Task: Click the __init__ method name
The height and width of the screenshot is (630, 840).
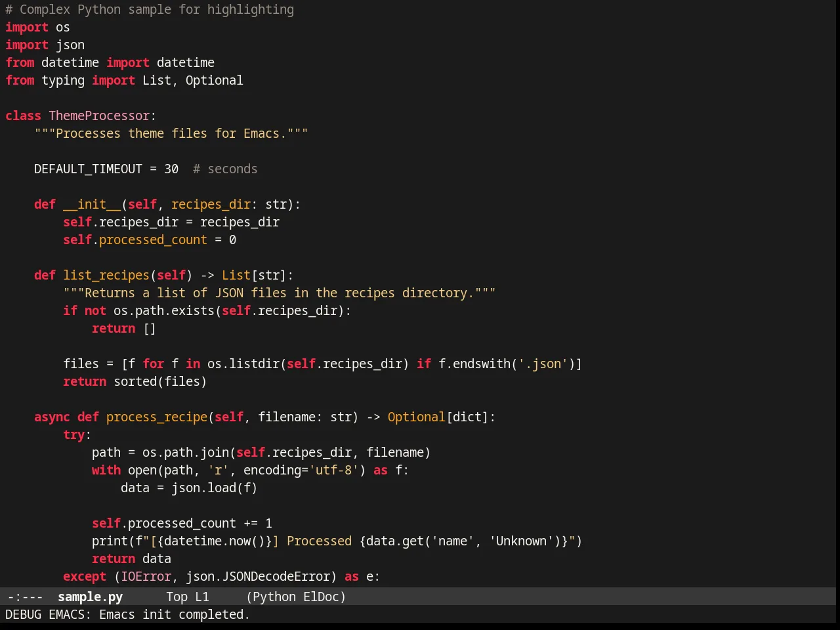Action: (92, 204)
